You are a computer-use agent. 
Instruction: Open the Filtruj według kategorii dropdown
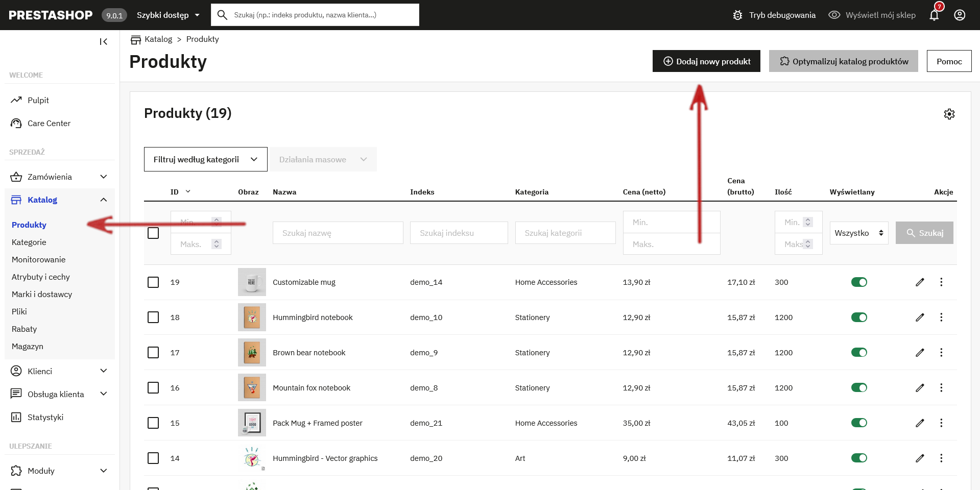coord(205,159)
